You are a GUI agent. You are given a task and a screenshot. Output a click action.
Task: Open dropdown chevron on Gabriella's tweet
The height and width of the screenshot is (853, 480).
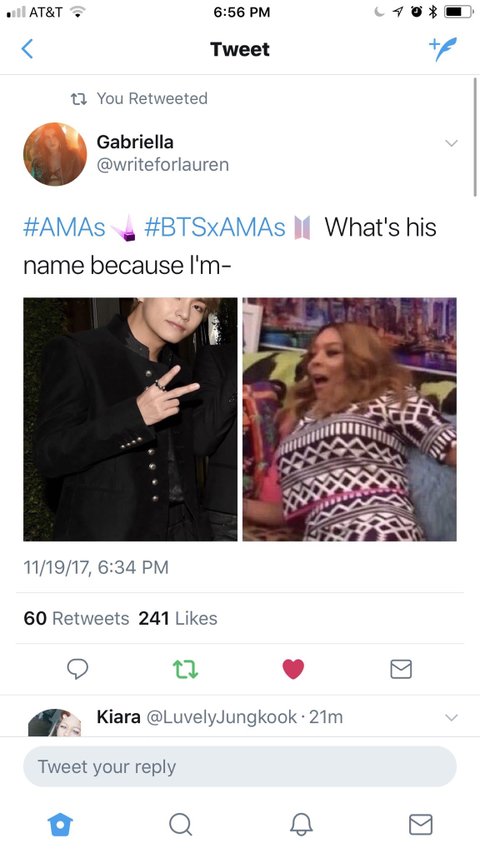tap(451, 143)
